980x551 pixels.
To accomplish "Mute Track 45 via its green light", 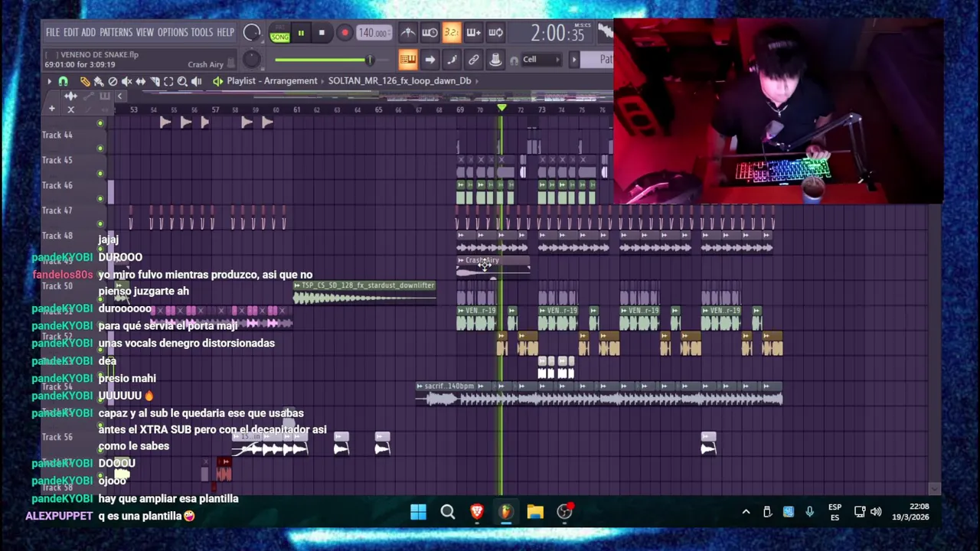I will pos(100,174).
